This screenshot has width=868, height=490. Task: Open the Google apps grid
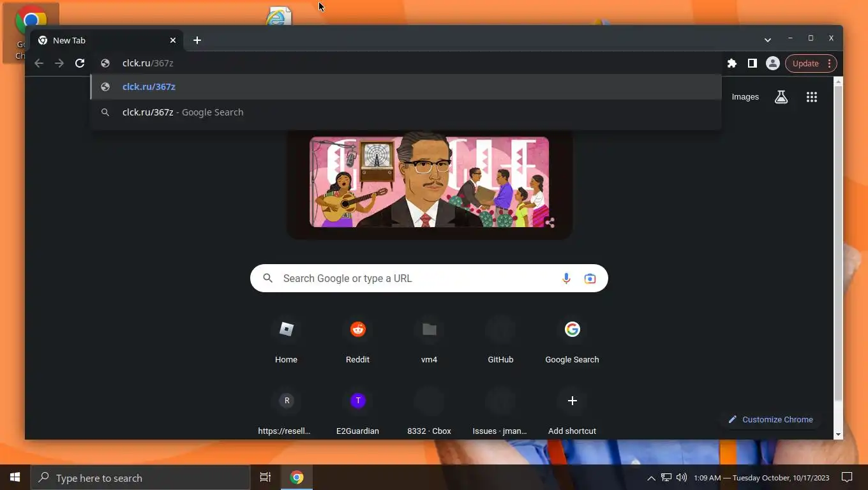(x=812, y=97)
